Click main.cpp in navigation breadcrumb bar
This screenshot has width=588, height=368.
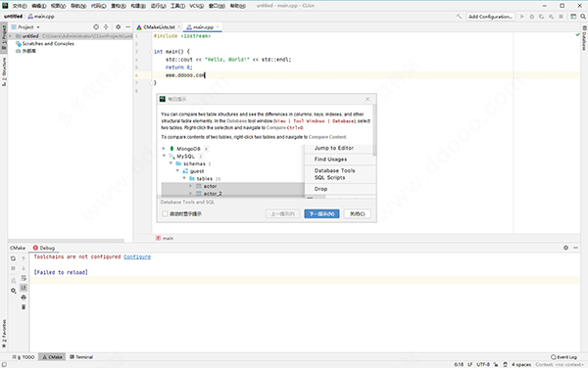coord(41,17)
